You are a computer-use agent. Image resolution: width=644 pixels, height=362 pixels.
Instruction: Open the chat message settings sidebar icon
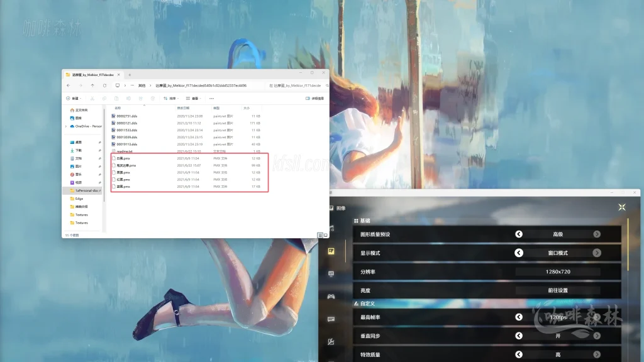click(x=331, y=319)
